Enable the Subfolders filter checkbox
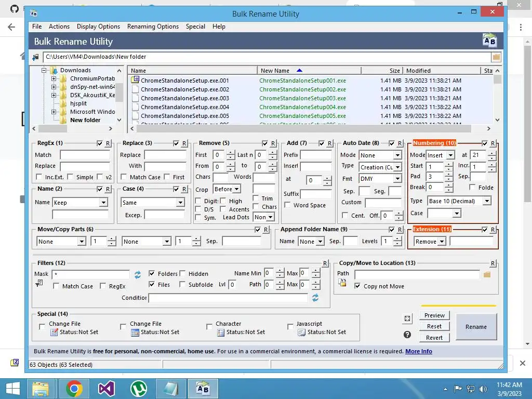Screen dimensions: 532x399 [x=182, y=284]
